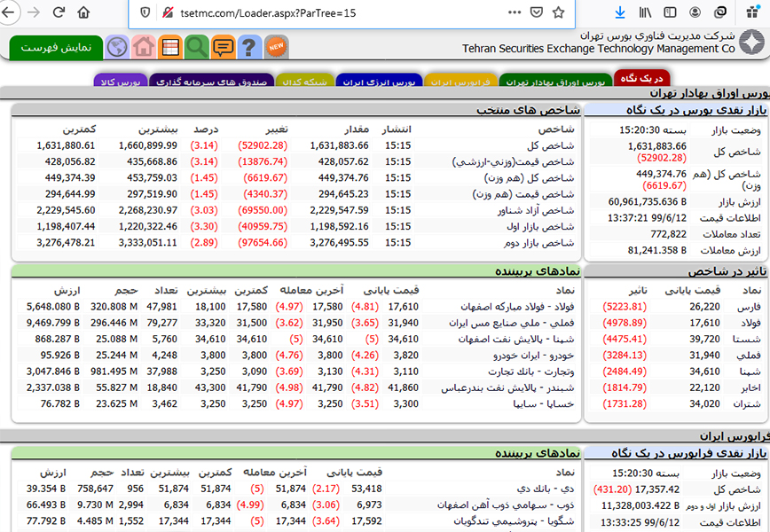The width and height of the screenshot is (770, 532).
Task: Click the impact value (5223.81)
Action: pyautogui.click(x=625, y=307)
